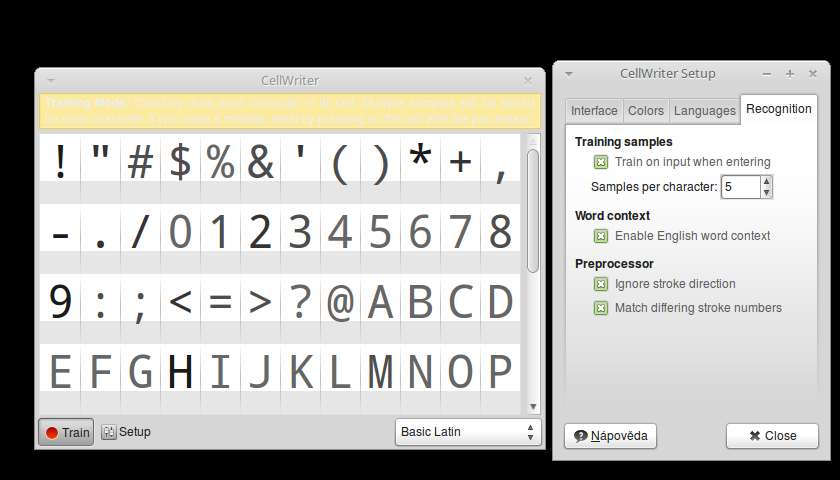Select the '2' digit training cell
Image resolution: width=840 pixels, height=480 pixels.
pos(260,237)
